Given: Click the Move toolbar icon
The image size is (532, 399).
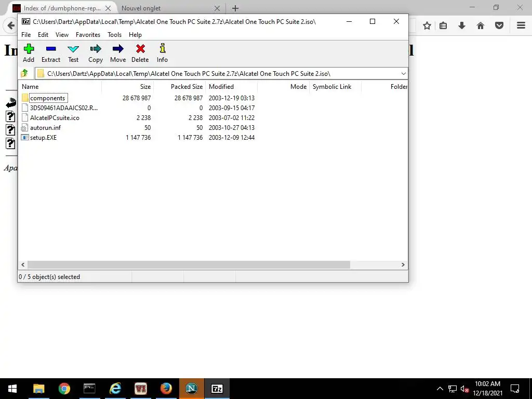Looking at the screenshot, I should click(118, 49).
